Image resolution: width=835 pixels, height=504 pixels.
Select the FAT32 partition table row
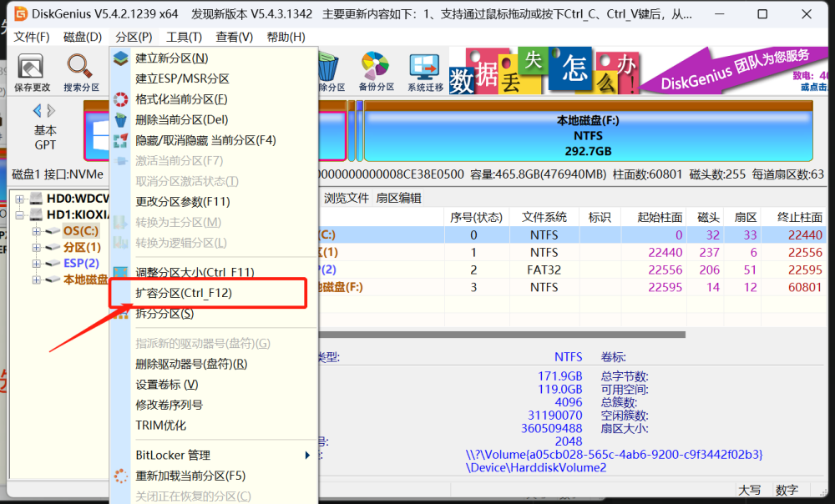coord(573,270)
